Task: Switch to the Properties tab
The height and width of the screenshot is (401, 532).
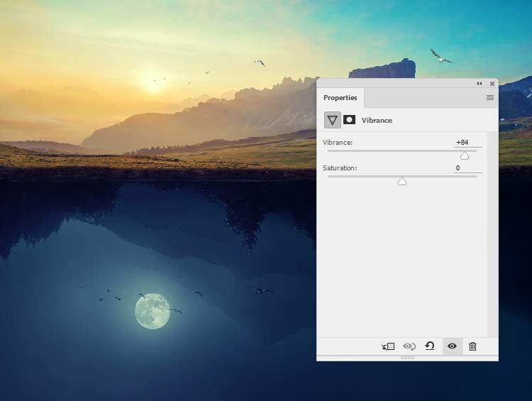Action: pos(340,98)
